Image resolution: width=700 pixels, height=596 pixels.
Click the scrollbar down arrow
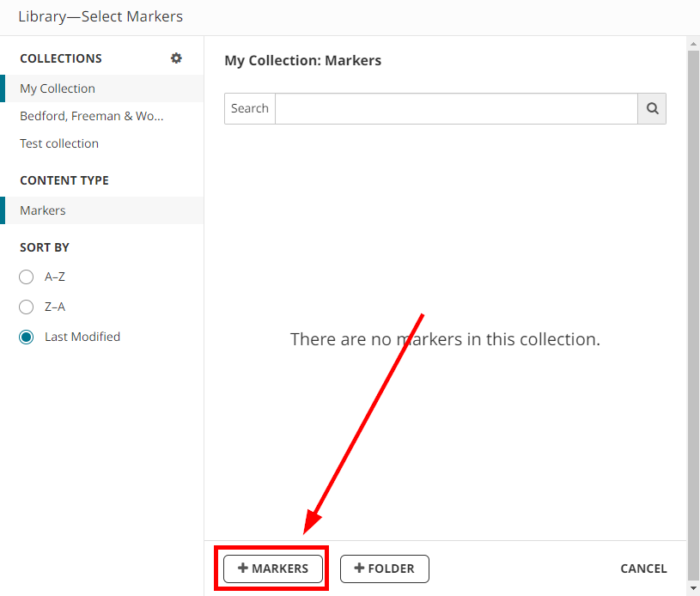click(x=693, y=588)
